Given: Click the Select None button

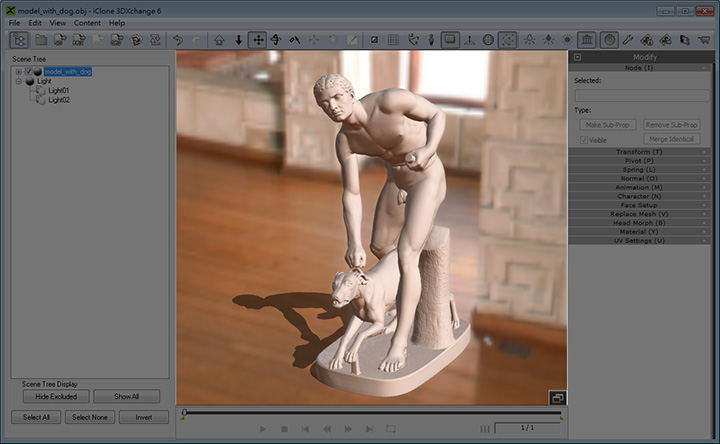Looking at the screenshot, I should point(90,417).
